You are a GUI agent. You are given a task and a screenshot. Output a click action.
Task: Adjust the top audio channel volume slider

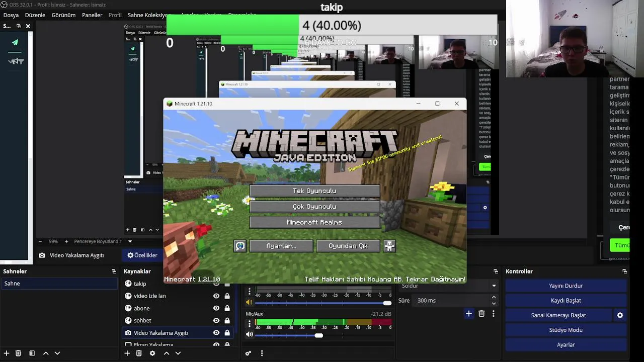(x=323, y=303)
